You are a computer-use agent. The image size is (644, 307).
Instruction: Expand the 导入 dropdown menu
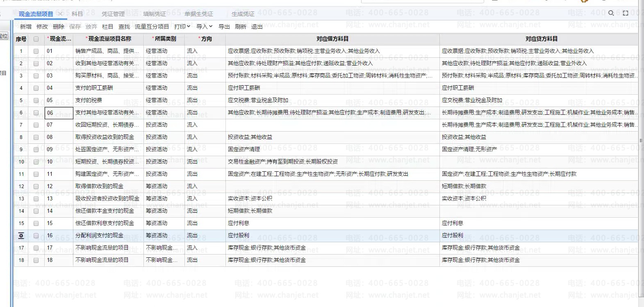tap(204, 27)
